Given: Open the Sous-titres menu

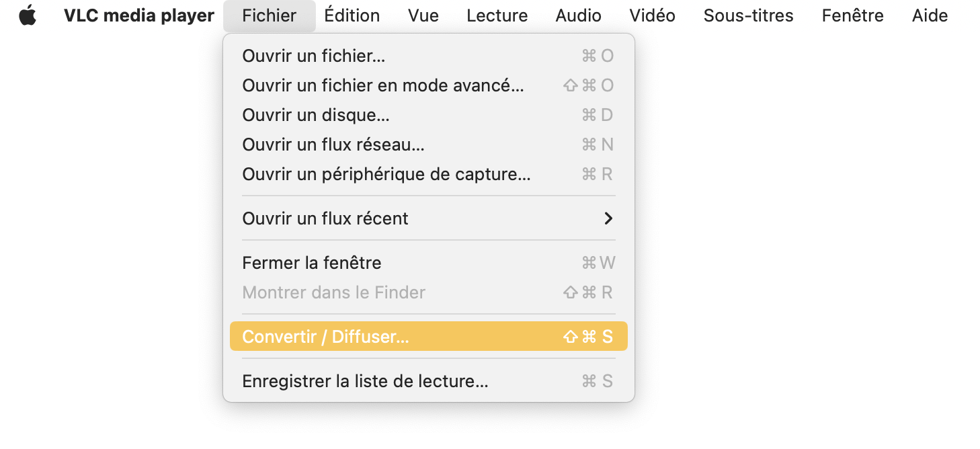Looking at the screenshot, I should (x=748, y=15).
